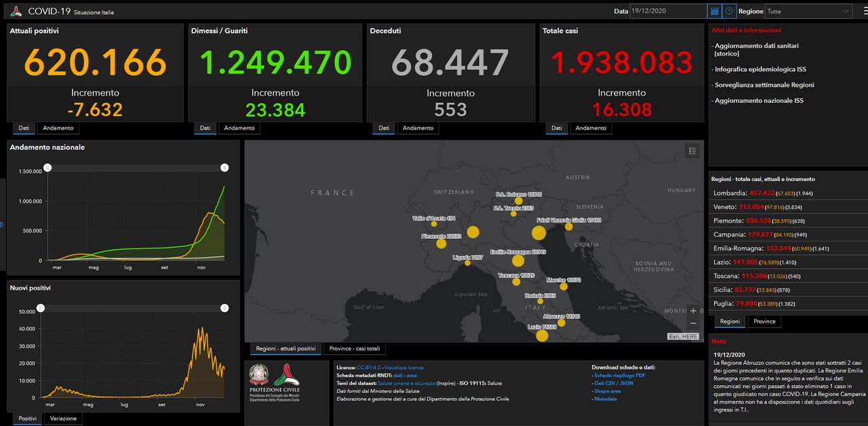The width and height of the screenshot is (868, 426).
Task: Click inside the Data date field
Action: click(668, 11)
